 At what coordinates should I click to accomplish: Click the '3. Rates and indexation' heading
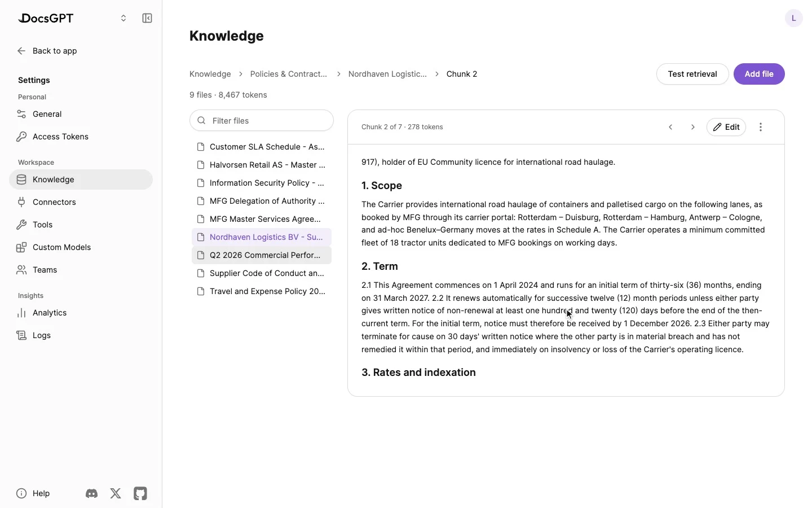pos(418,373)
